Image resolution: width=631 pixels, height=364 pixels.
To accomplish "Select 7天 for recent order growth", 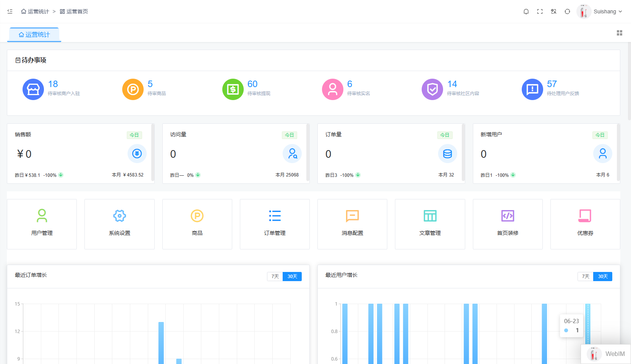I will [275, 277].
